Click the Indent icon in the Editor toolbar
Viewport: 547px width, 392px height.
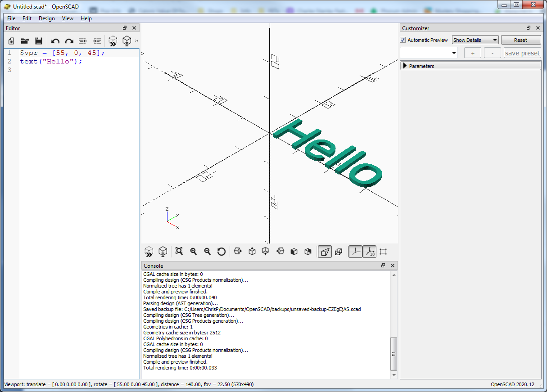tap(97, 41)
